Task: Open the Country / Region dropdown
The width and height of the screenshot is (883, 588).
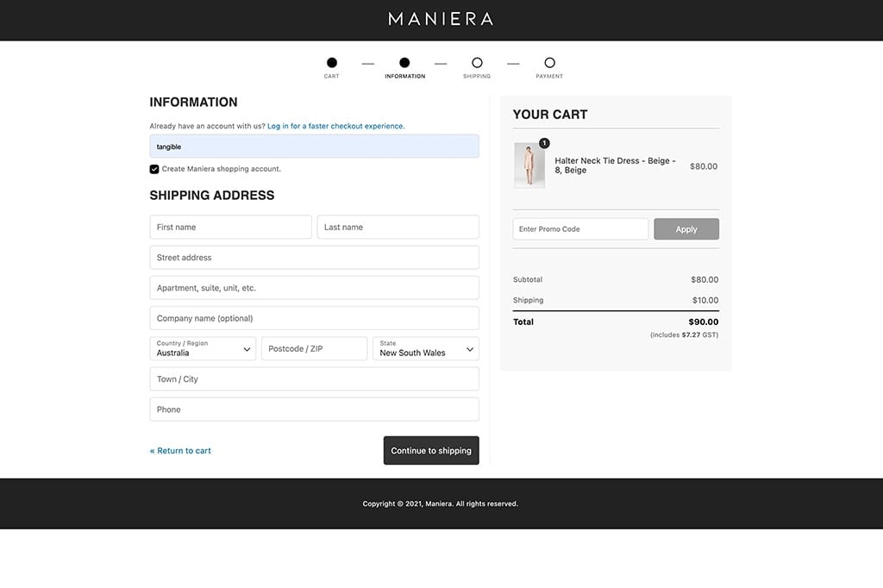Action: pos(203,348)
